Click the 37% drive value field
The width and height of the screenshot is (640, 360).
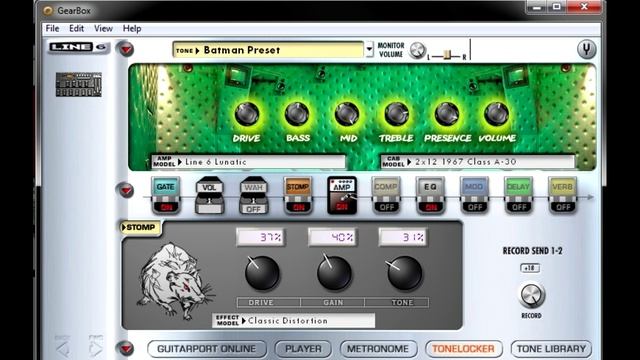tap(261, 237)
